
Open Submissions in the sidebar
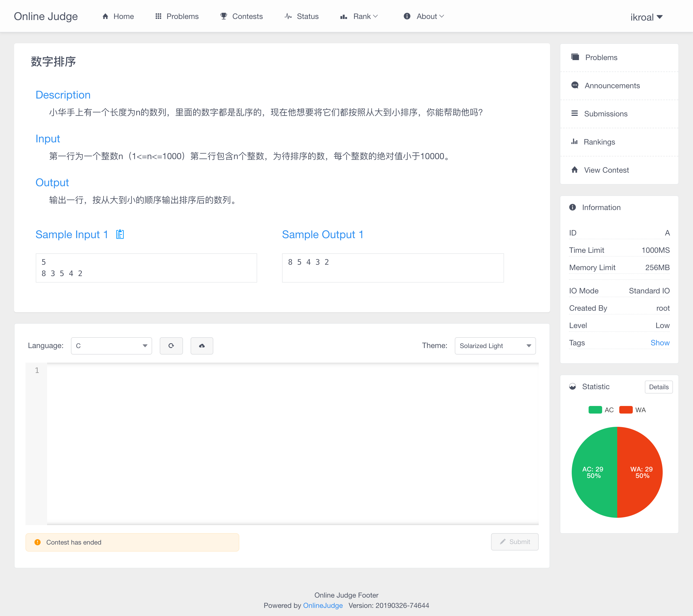coord(619,114)
